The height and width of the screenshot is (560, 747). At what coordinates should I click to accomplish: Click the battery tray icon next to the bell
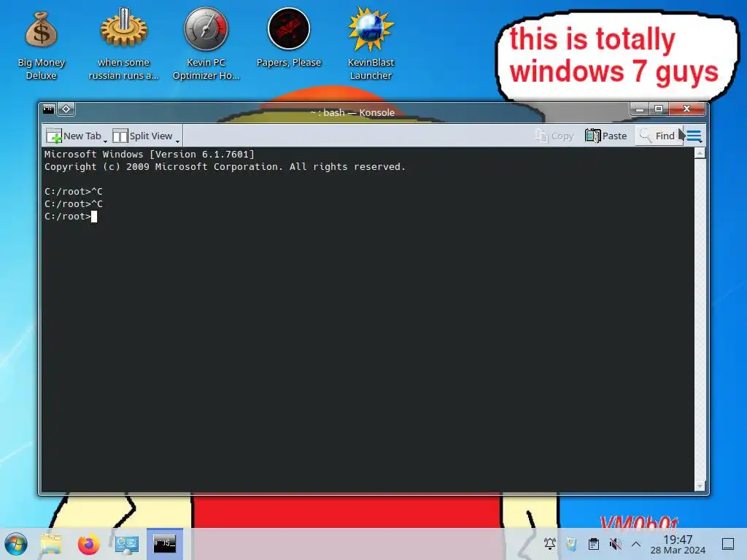pos(571,544)
